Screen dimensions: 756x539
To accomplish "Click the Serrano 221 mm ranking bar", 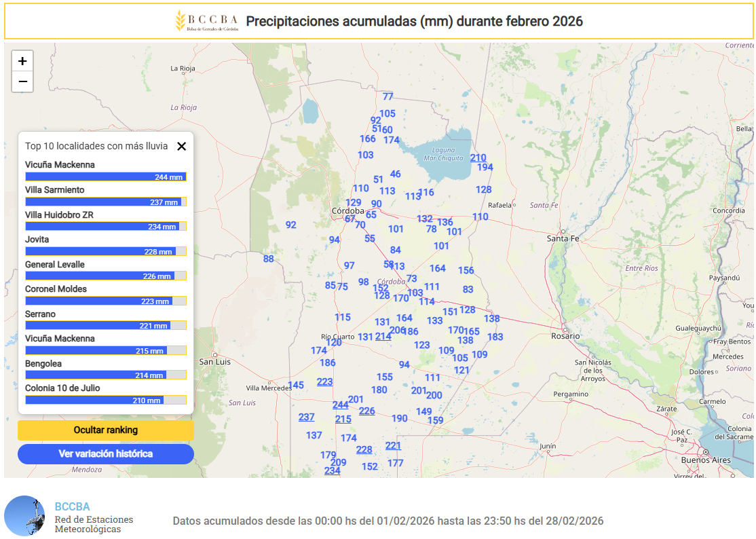I will coord(105,326).
